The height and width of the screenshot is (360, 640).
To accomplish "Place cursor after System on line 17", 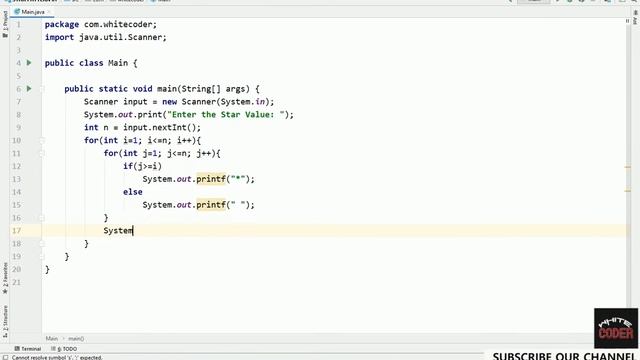I will pos(133,231).
